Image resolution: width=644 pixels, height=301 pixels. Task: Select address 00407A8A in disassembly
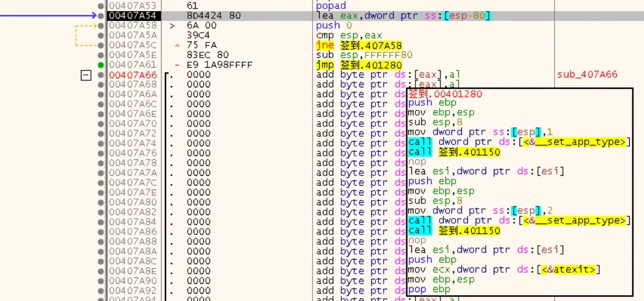132,251
